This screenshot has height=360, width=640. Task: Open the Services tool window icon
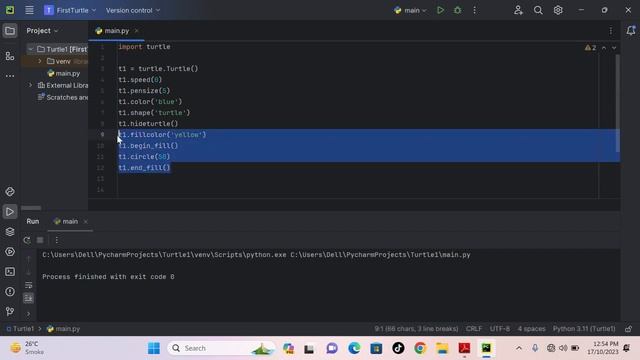(x=10, y=251)
